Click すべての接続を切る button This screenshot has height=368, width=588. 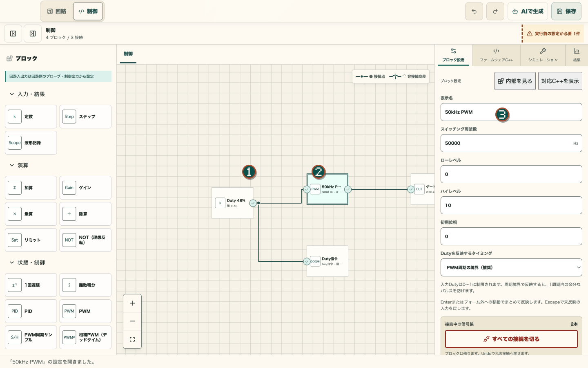(x=511, y=339)
